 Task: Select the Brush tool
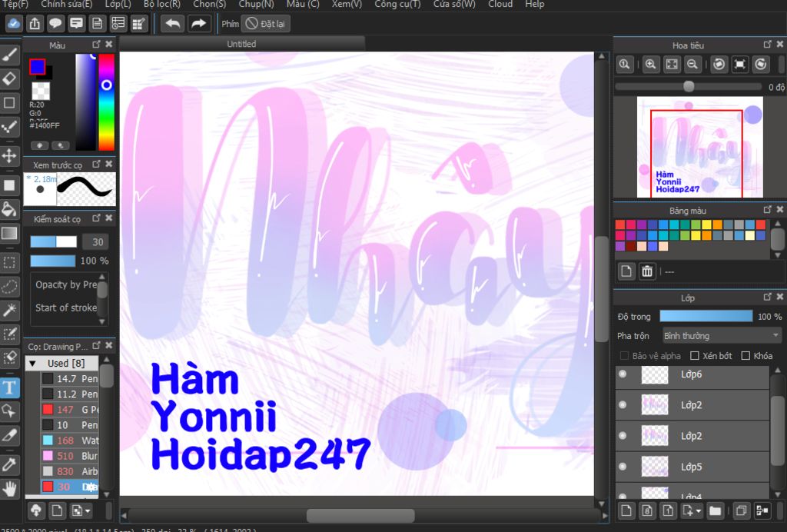coord(9,55)
